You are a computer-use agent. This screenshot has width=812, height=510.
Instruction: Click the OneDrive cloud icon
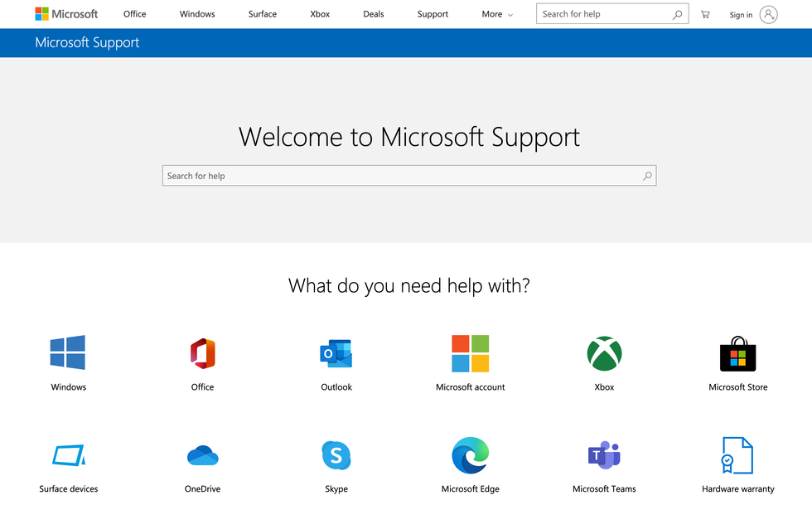(x=202, y=454)
